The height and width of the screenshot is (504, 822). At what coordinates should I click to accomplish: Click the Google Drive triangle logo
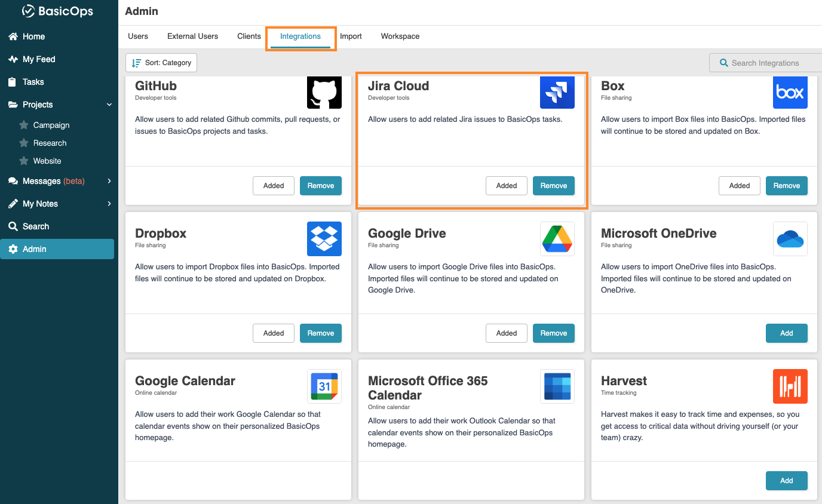coord(557,239)
